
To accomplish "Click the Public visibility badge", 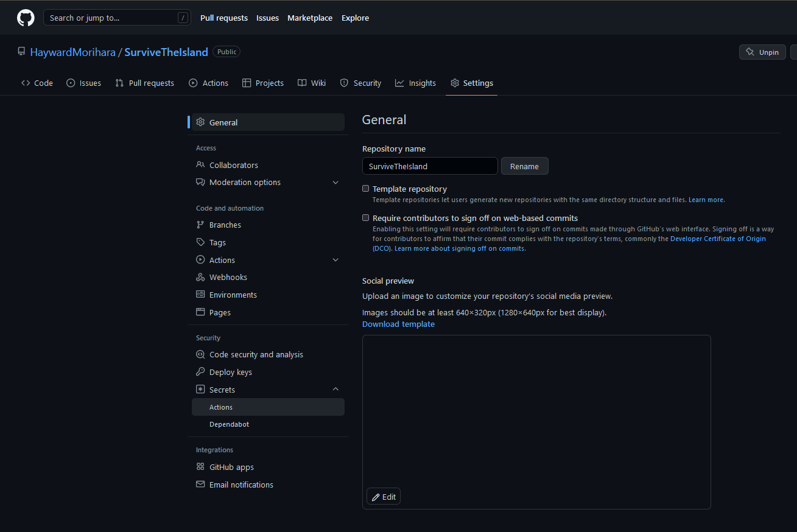I will 226,52.
